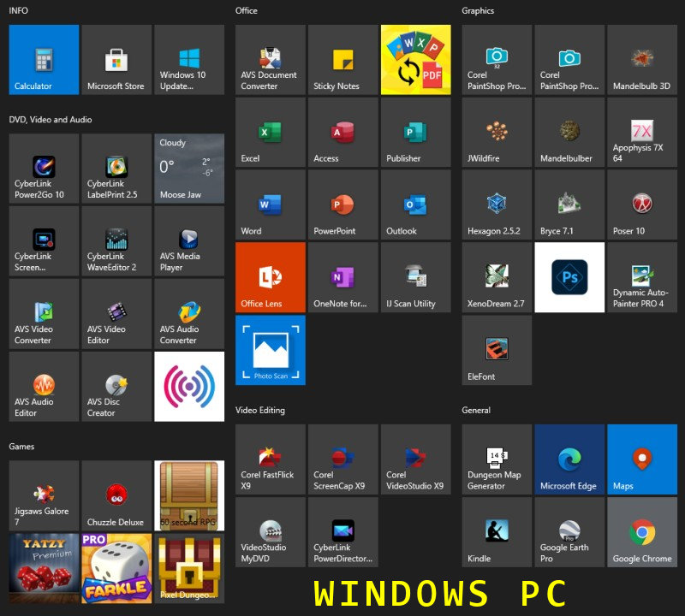The image size is (685, 616).
Task: Launch Kindle
Action: (x=497, y=532)
